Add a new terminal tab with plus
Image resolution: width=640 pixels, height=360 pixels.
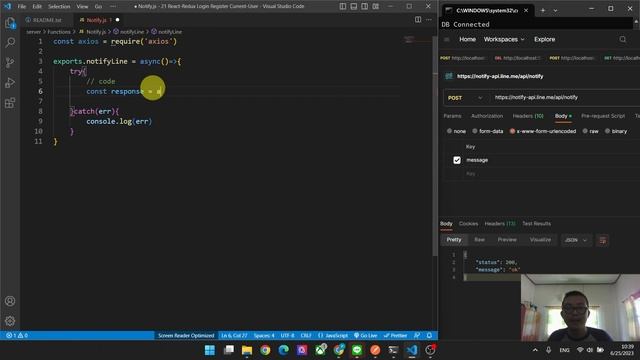542,11
